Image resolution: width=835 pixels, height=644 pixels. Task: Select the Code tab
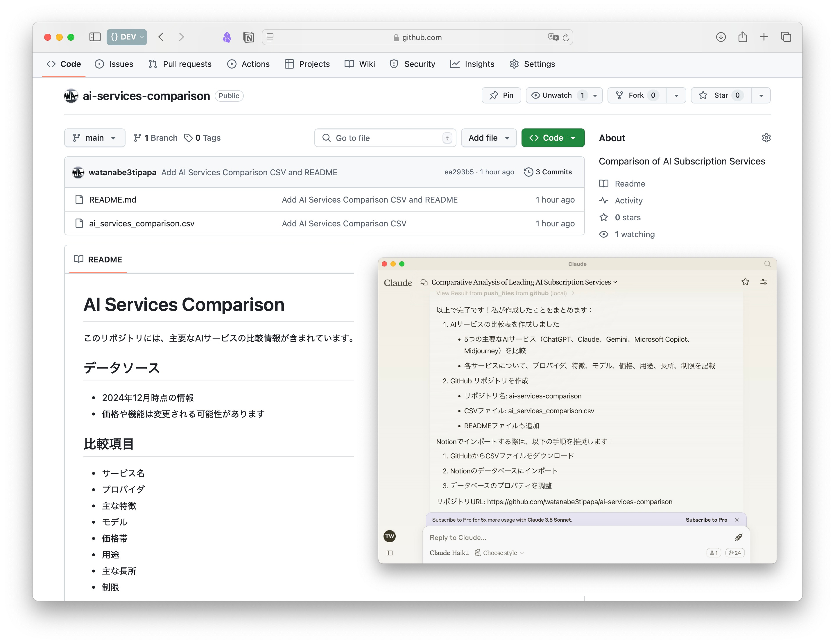point(64,64)
